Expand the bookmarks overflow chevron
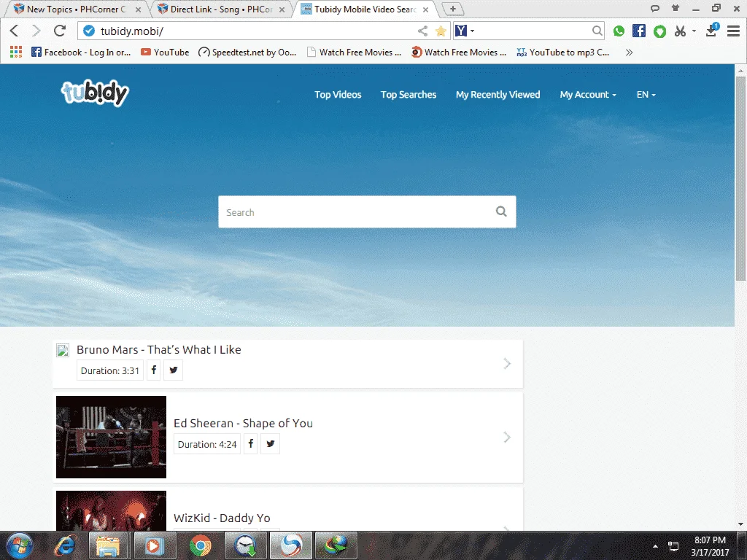 [x=629, y=52]
